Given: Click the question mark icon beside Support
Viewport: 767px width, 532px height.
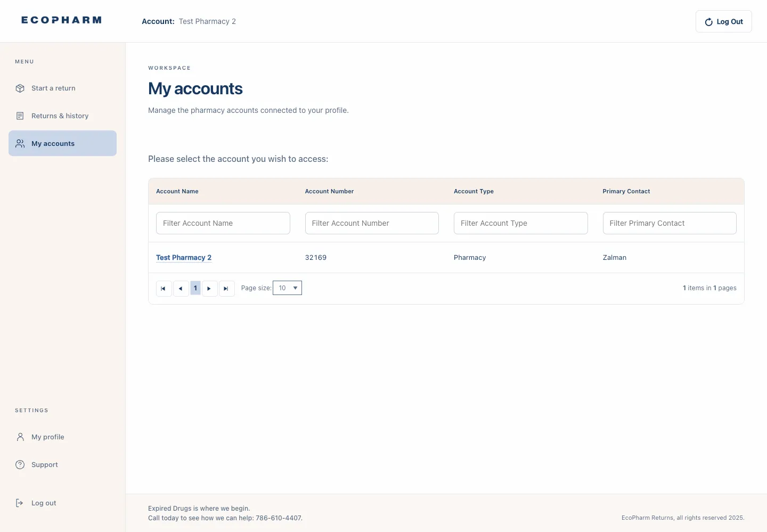Looking at the screenshot, I should click(x=20, y=465).
